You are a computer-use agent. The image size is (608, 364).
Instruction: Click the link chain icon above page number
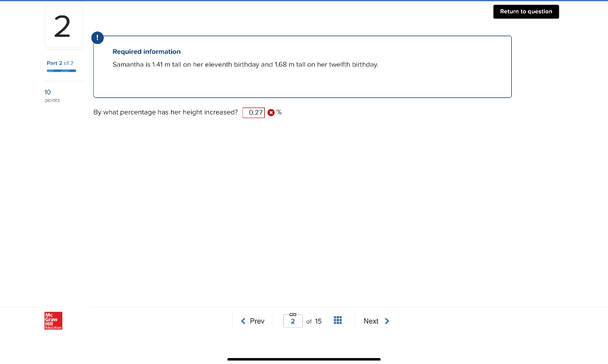293,314
